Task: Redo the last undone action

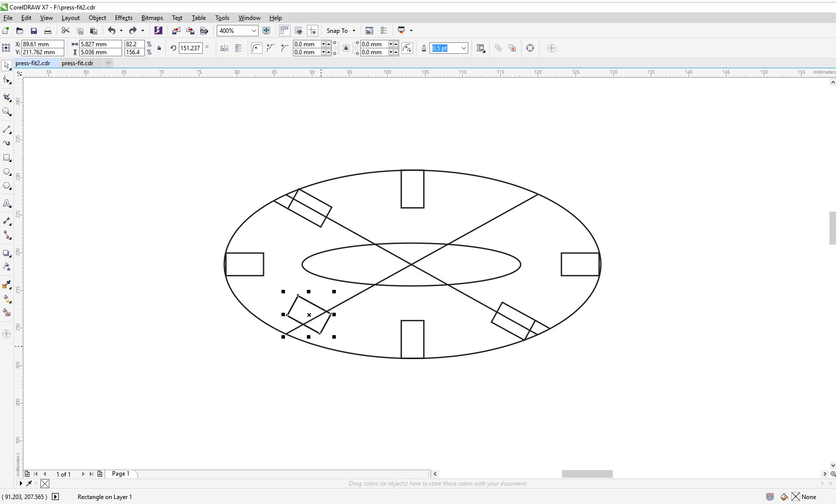Action: (x=133, y=31)
